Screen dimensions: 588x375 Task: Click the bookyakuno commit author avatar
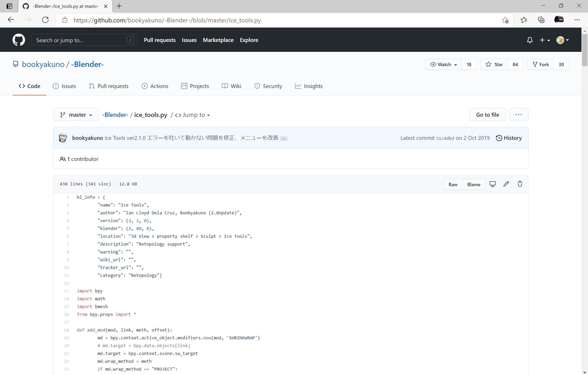pyautogui.click(x=63, y=138)
